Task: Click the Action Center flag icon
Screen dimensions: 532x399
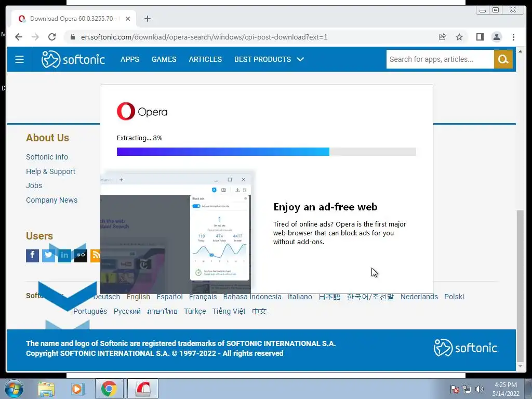Action: pyautogui.click(x=455, y=389)
